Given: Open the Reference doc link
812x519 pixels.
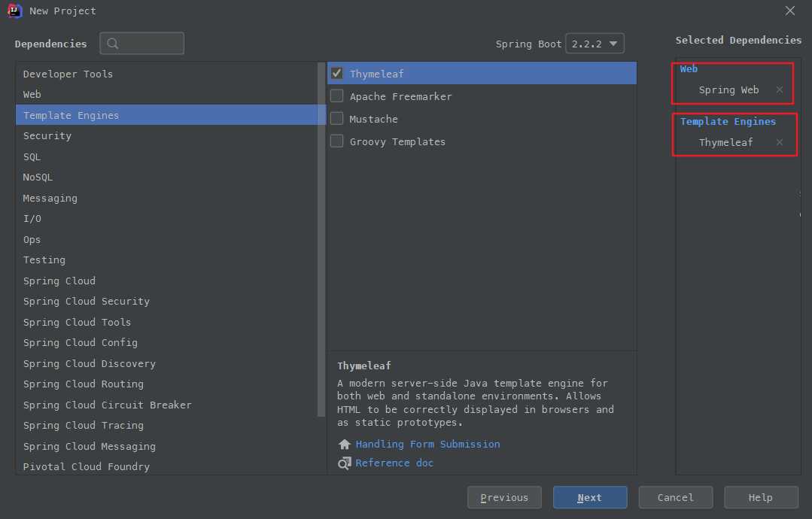Looking at the screenshot, I should (x=394, y=463).
